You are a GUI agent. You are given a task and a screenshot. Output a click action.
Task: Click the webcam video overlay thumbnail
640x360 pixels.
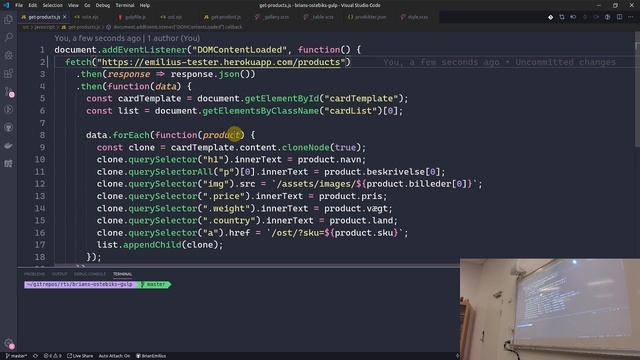(x=550, y=309)
